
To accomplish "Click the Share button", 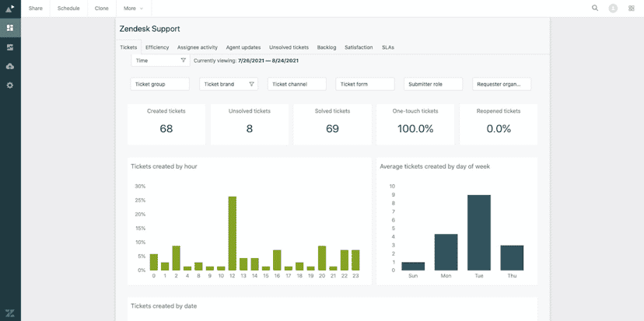I will (x=36, y=9).
